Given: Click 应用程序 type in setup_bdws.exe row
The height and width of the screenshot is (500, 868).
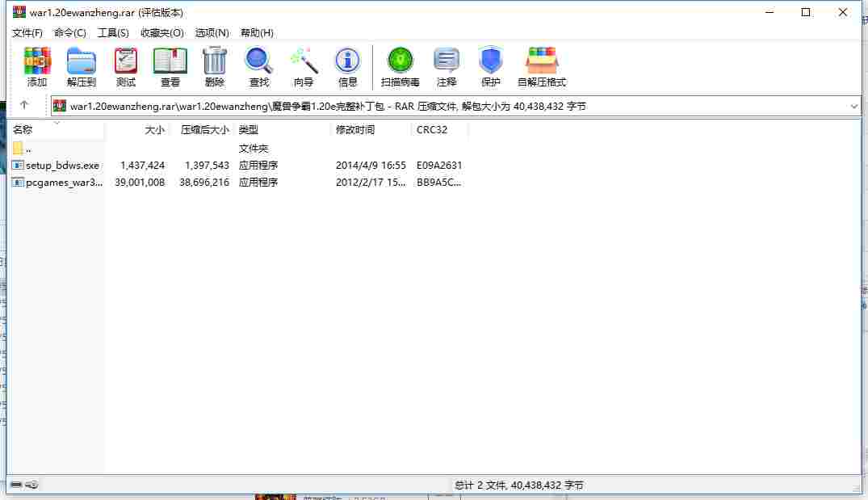Looking at the screenshot, I should [258, 165].
